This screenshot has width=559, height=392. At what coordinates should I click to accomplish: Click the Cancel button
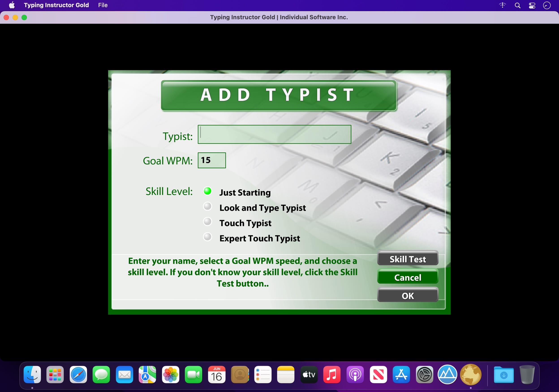[408, 277]
